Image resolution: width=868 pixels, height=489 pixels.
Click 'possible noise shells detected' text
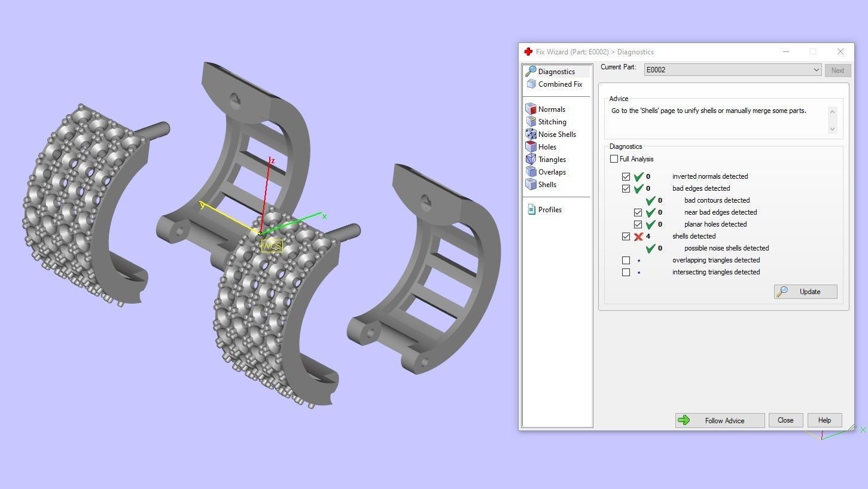(x=726, y=248)
